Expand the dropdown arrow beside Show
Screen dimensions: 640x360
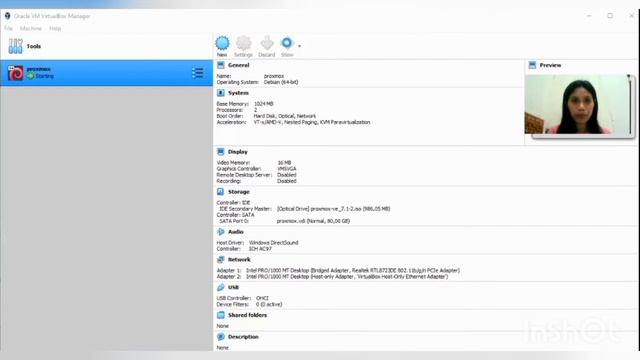pyautogui.click(x=300, y=46)
